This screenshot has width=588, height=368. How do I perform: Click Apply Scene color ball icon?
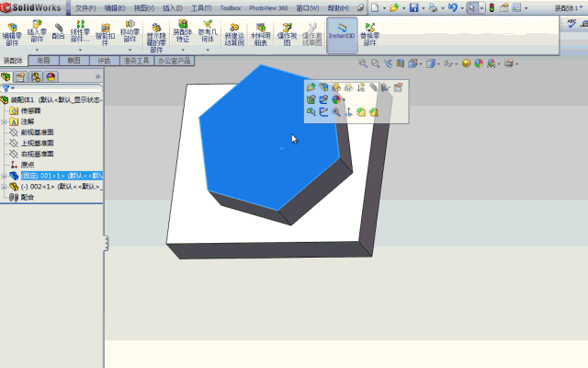click(479, 63)
